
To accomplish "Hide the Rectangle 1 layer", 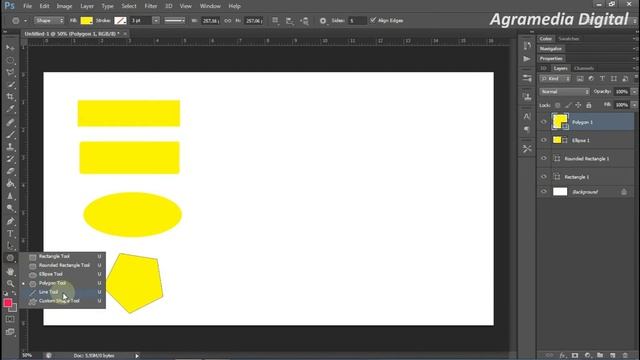I will point(544,176).
